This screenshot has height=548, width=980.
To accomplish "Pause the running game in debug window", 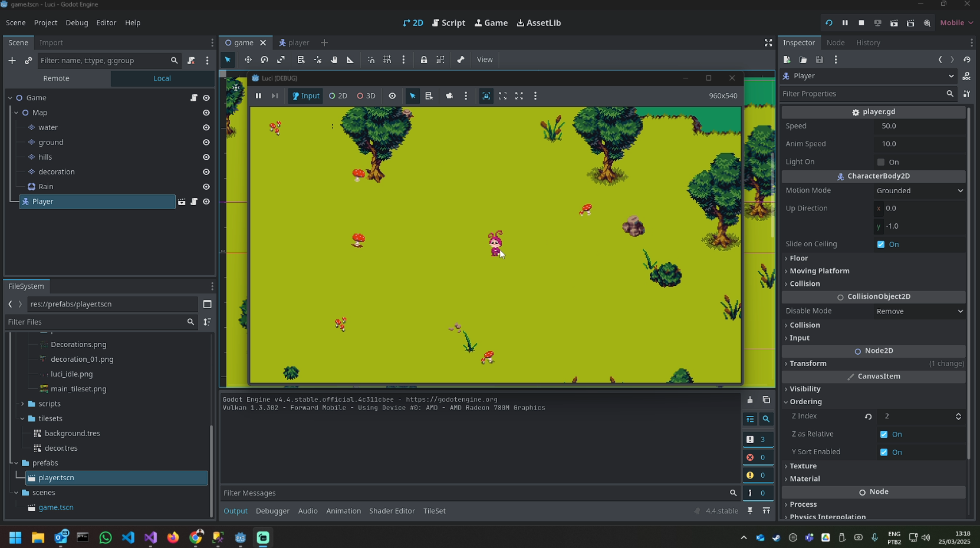I will point(258,96).
